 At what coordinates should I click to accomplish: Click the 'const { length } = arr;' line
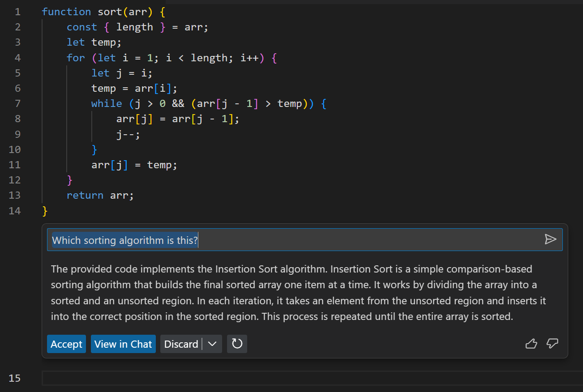point(137,27)
